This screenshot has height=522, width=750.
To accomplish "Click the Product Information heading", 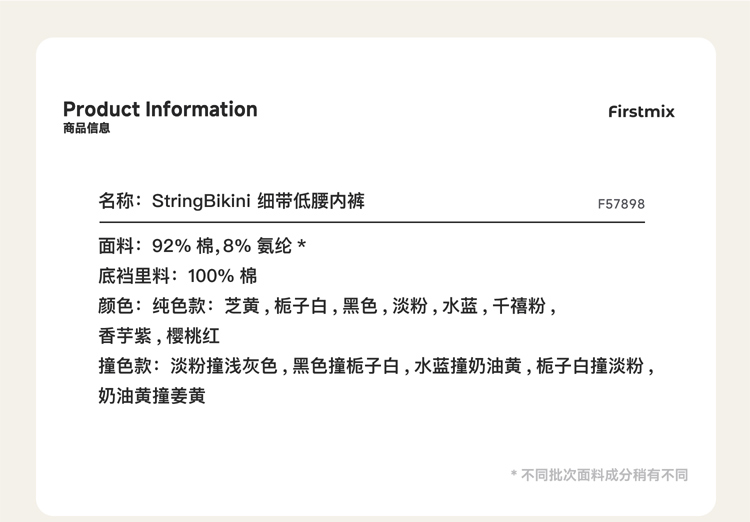I will (x=160, y=109).
